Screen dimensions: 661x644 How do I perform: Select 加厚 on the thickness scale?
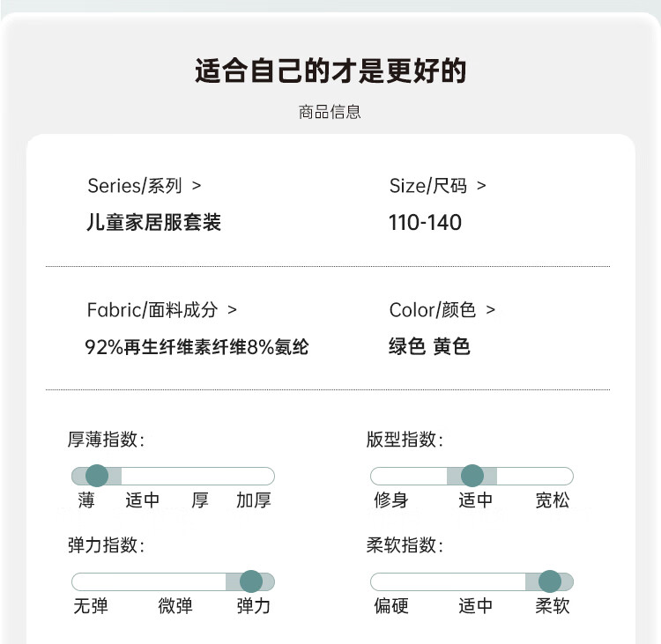[253, 500]
